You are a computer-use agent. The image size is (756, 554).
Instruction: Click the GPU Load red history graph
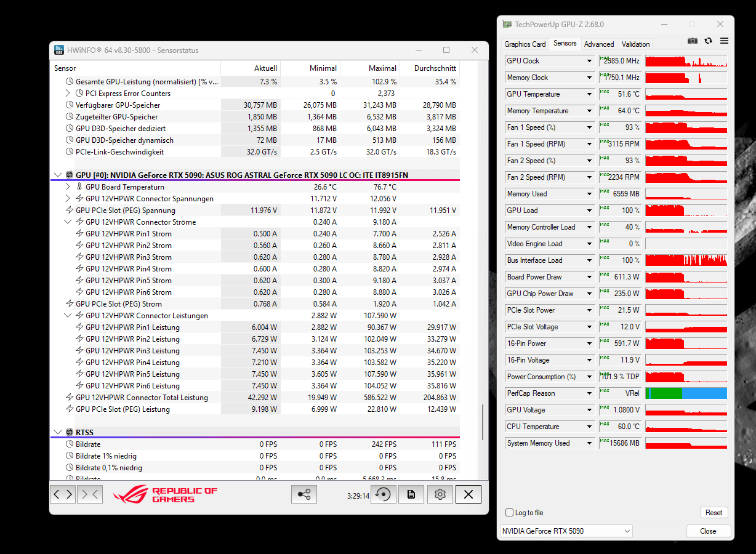click(x=686, y=211)
